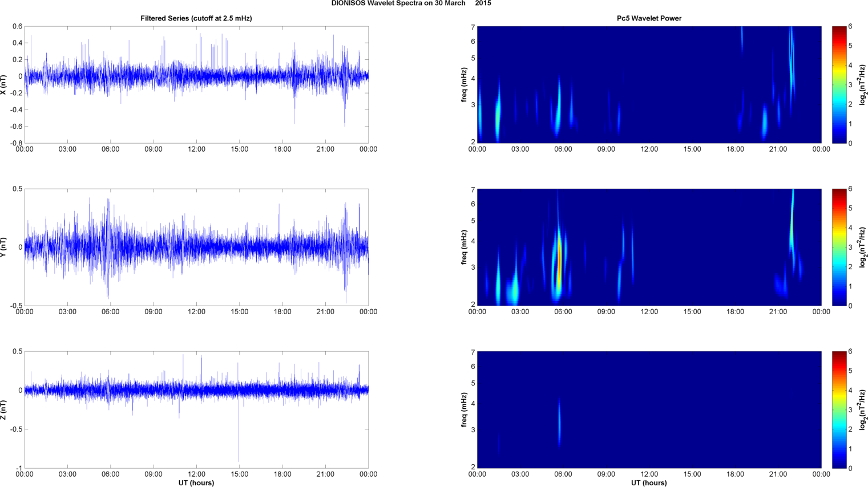Click freq (mHz) label of the Z spectrum

pos(465,409)
